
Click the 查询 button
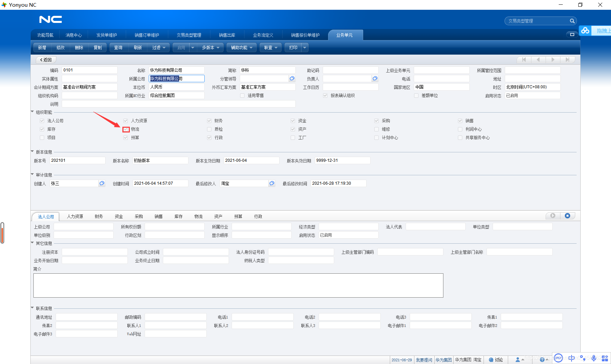point(118,48)
